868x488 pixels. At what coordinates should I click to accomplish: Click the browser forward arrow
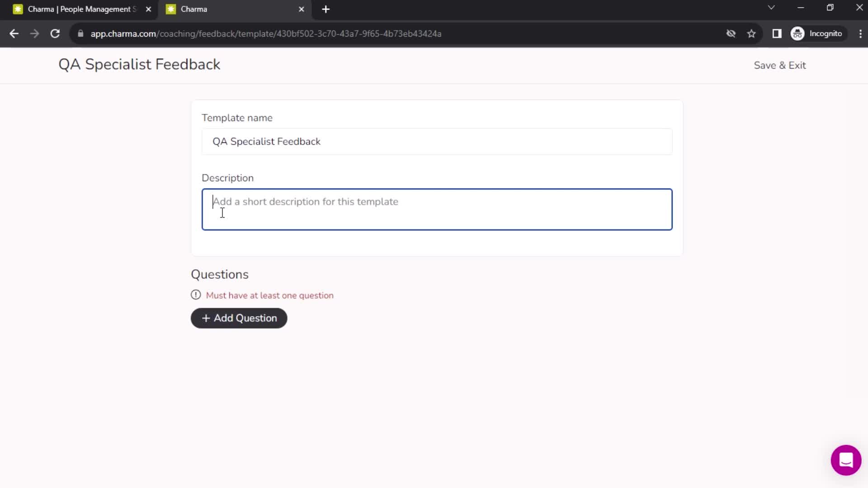coord(34,33)
